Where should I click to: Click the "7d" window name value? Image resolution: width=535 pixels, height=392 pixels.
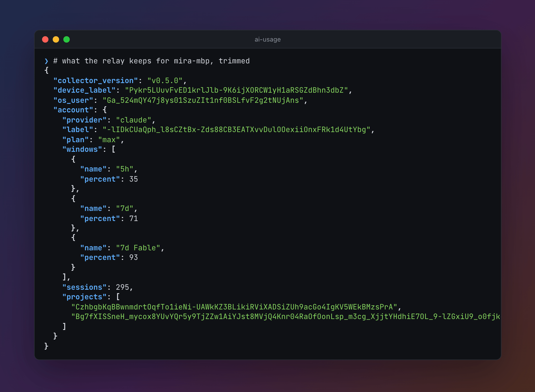[x=125, y=208]
